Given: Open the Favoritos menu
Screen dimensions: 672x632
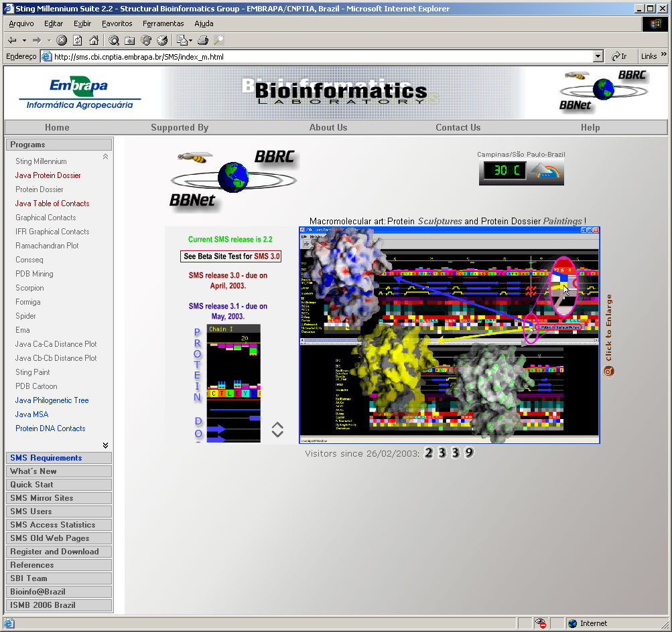Looking at the screenshot, I should (x=117, y=23).
